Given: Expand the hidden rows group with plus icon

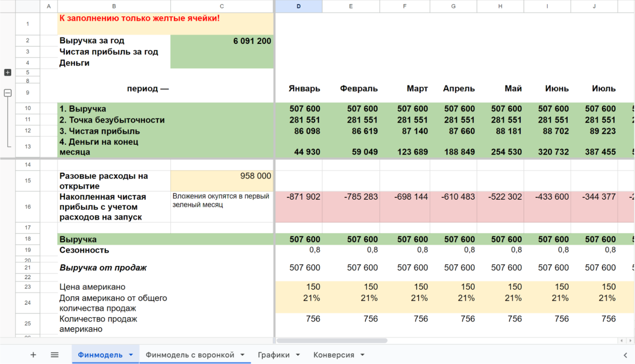Looking at the screenshot, I should (7, 72).
